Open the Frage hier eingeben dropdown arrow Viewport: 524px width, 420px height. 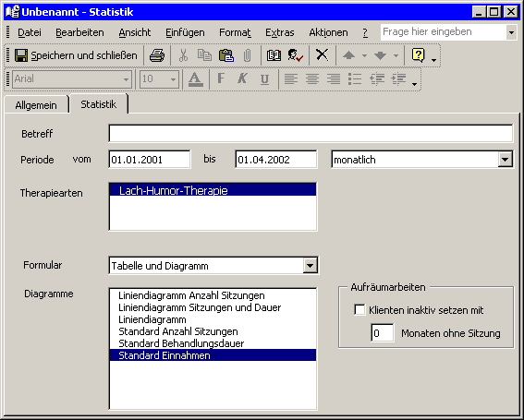click(x=511, y=32)
